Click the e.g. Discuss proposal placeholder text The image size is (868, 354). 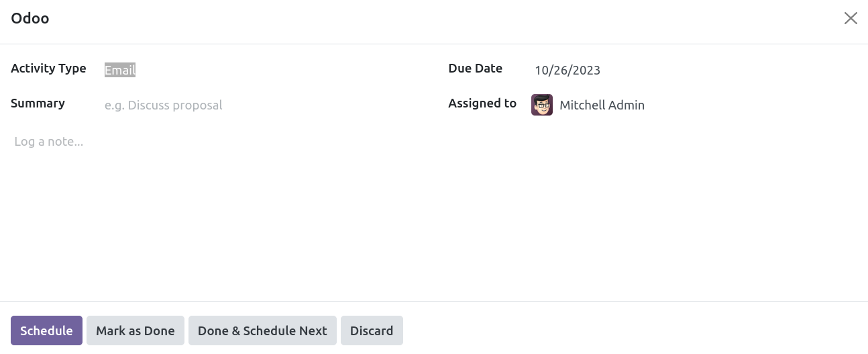pos(163,105)
